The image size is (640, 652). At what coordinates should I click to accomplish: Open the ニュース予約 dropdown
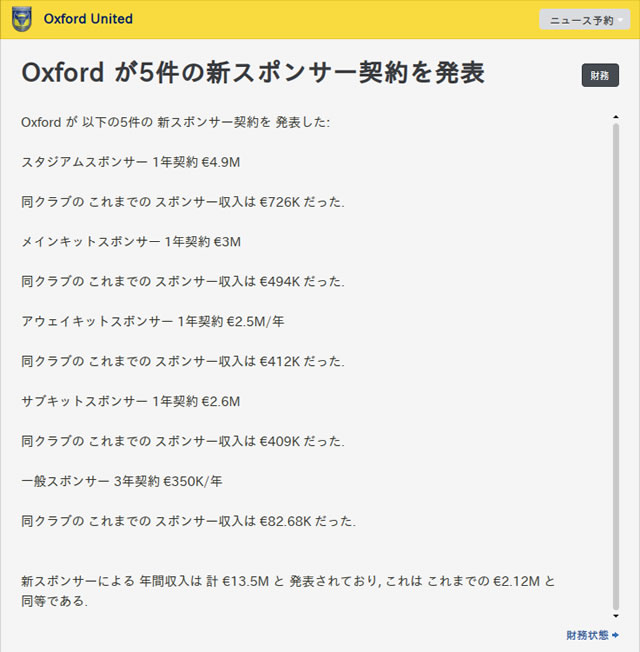[x=584, y=20]
